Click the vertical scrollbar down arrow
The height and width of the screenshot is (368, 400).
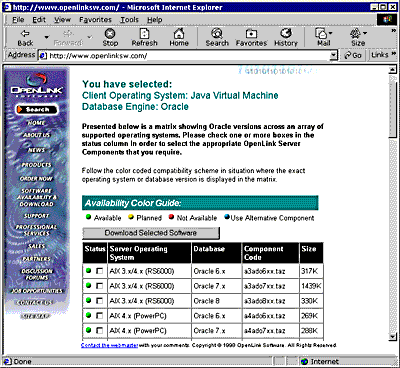pos(393,336)
